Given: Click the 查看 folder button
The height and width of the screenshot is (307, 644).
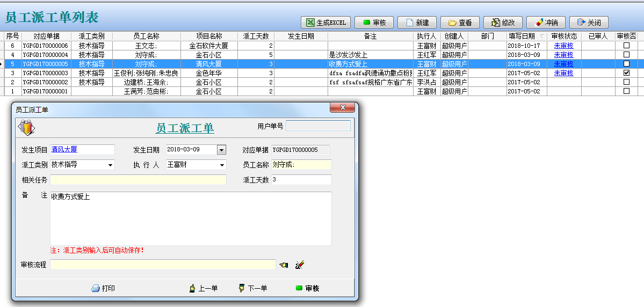Looking at the screenshot, I should click(460, 23).
